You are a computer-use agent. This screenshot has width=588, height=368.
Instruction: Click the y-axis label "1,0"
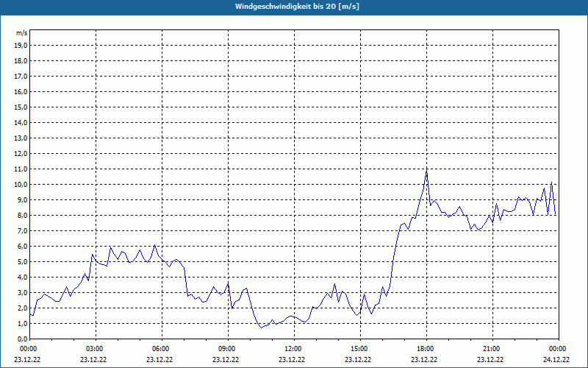click(23, 323)
